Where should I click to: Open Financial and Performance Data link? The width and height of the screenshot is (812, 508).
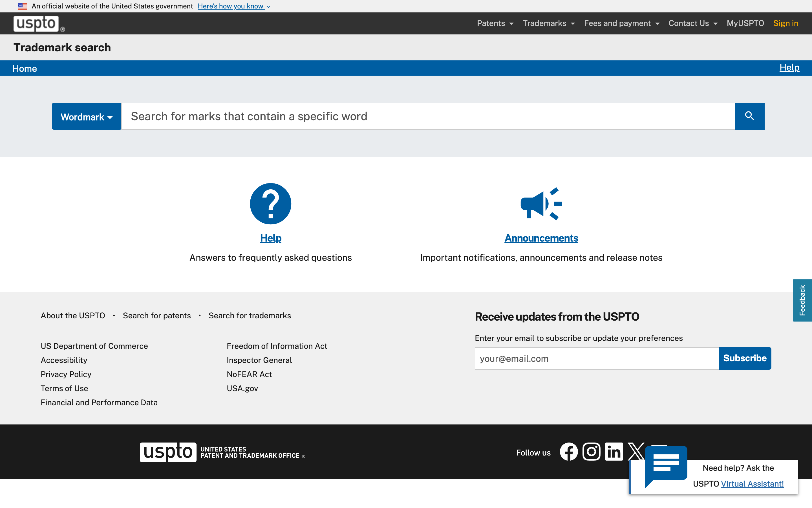coord(99,402)
